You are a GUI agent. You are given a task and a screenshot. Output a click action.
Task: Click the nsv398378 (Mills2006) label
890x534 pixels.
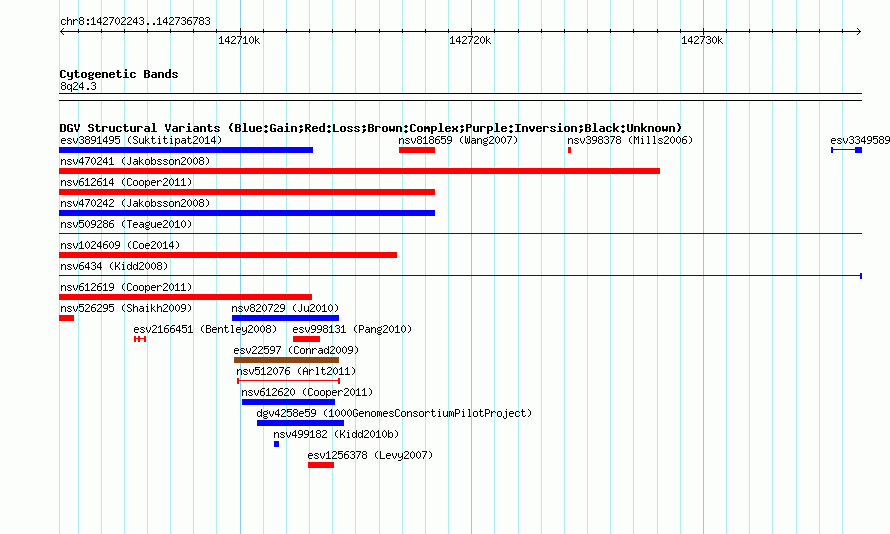630,140
